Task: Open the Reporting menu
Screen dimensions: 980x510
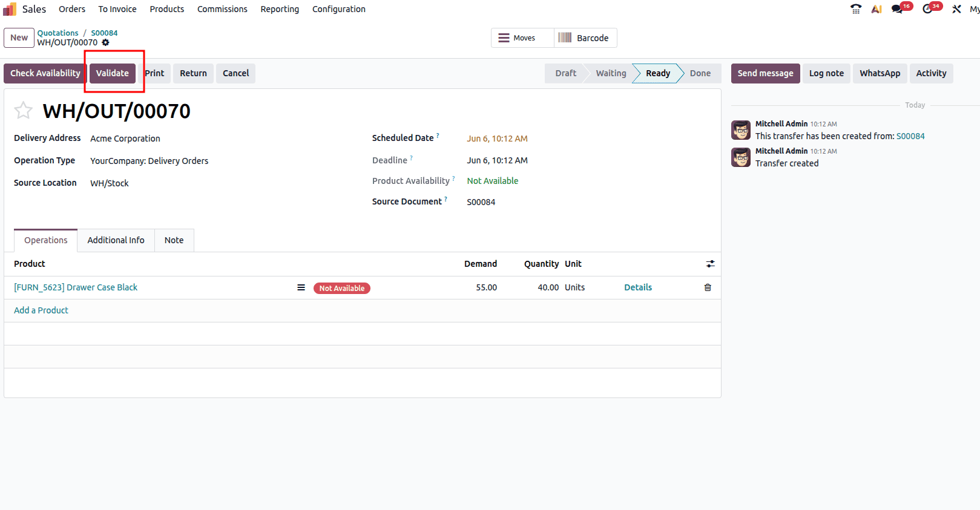Action: tap(280, 9)
